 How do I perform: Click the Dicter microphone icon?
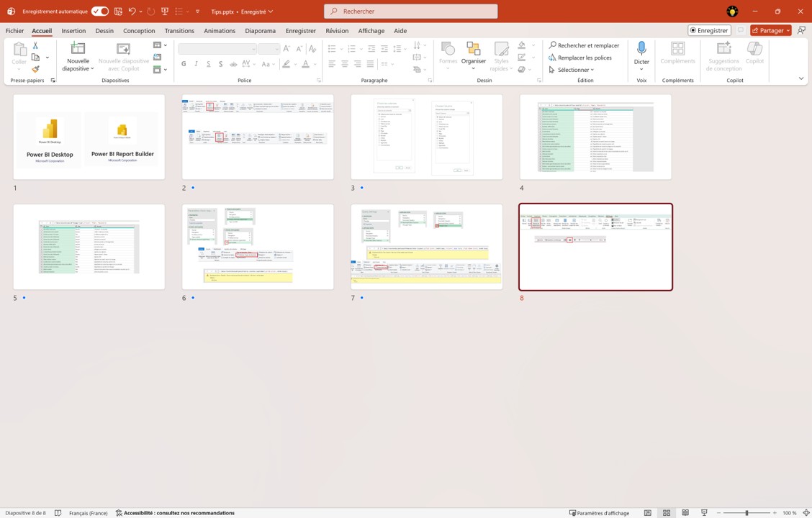click(641, 49)
